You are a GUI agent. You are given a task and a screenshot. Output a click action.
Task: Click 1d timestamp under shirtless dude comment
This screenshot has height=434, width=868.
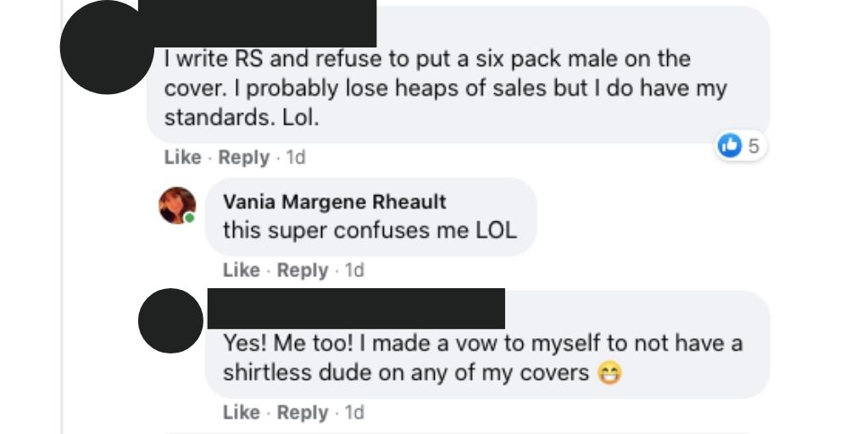pyautogui.click(x=354, y=413)
